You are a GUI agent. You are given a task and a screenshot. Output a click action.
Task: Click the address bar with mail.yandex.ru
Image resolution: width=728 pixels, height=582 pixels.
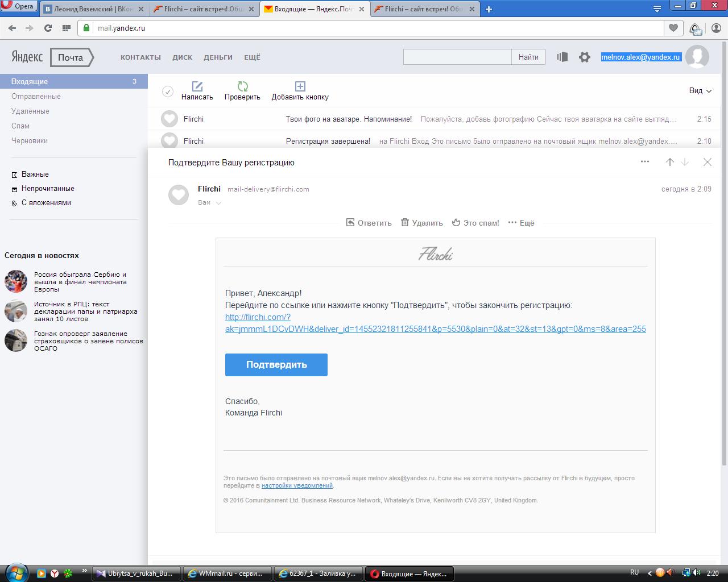[371, 28]
